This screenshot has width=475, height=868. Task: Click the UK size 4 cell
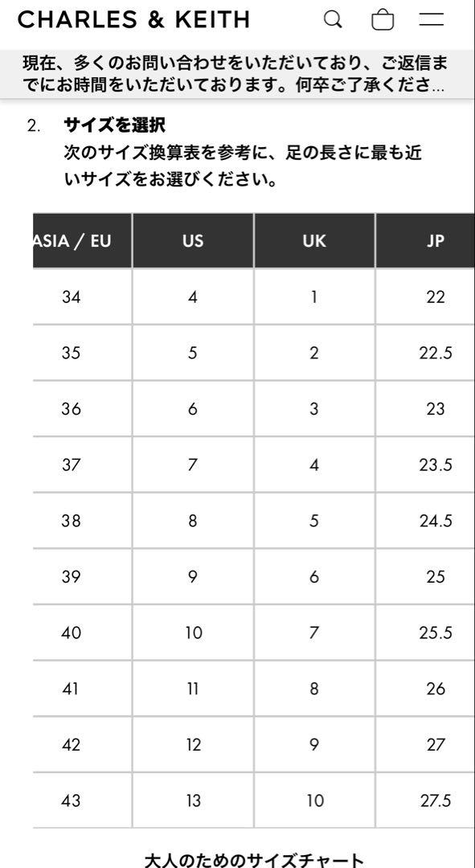pos(314,465)
